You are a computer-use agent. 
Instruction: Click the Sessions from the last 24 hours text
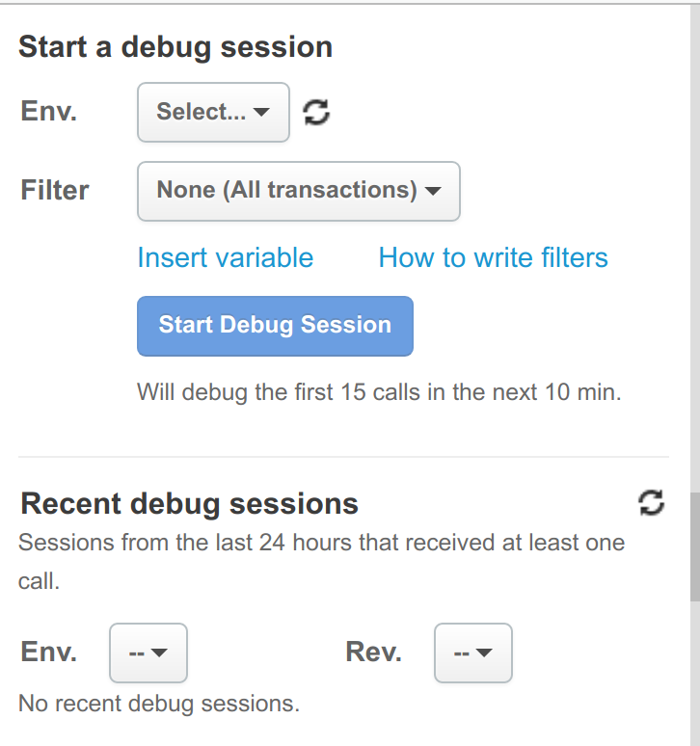321,543
